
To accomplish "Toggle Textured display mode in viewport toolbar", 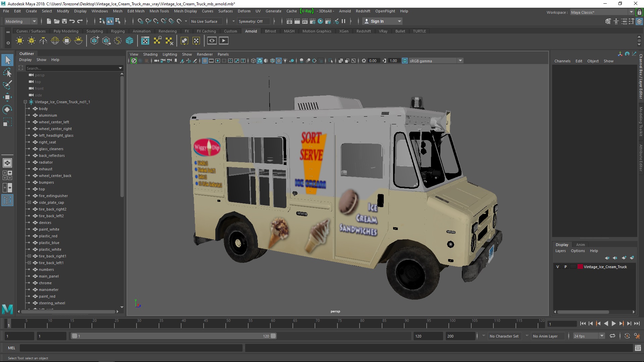I will point(279,61).
